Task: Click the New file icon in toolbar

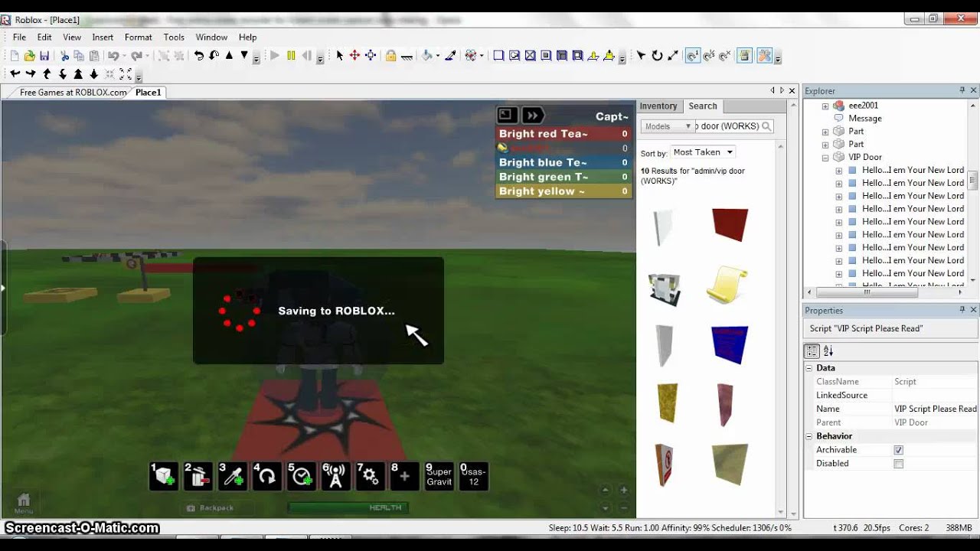Action: (x=14, y=56)
